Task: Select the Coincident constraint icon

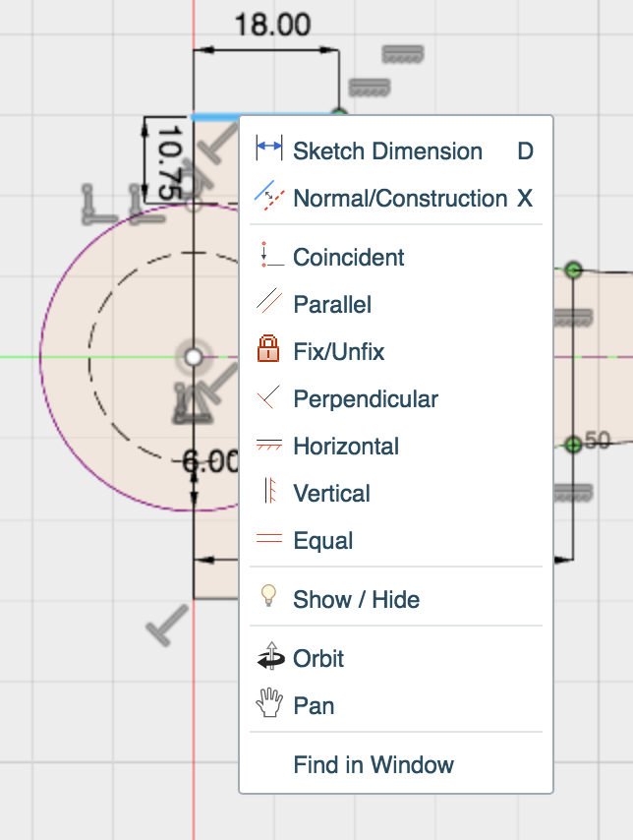Action: pos(268,257)
